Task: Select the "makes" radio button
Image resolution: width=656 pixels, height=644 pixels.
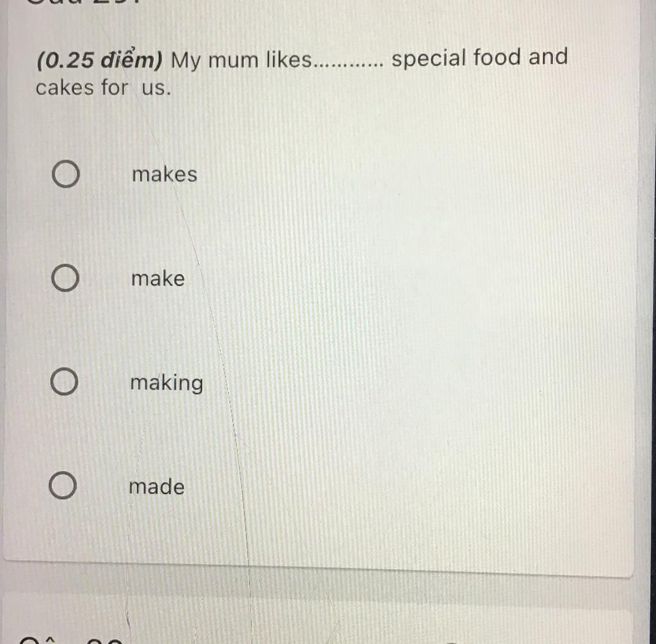Action: [x=66, y=173]
